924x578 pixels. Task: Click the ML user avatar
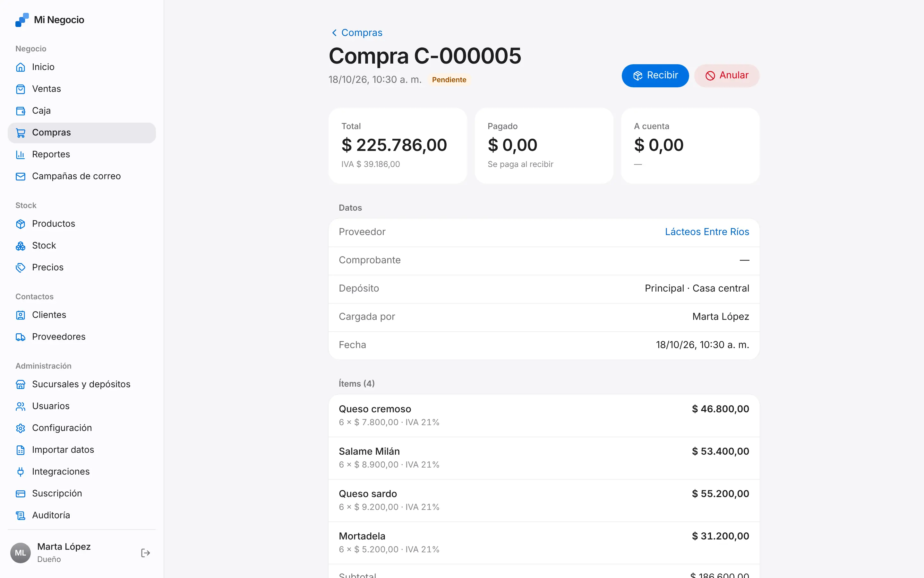coord(20,553)
